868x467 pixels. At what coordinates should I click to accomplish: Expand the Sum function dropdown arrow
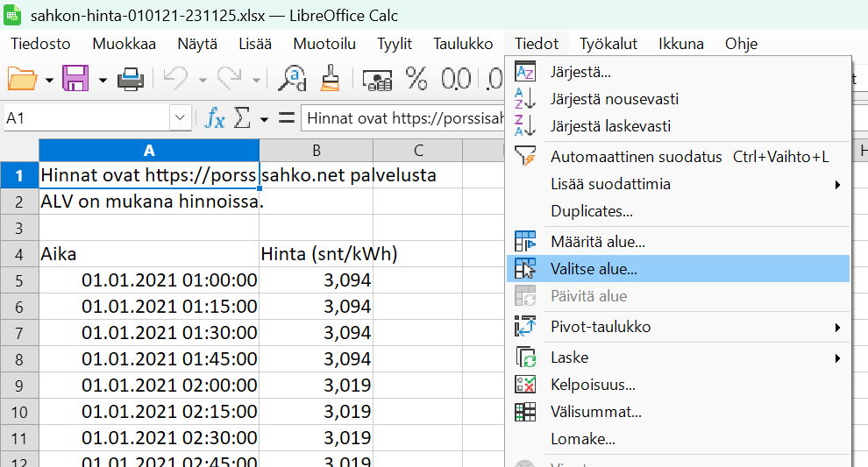[x=263, y=118]
